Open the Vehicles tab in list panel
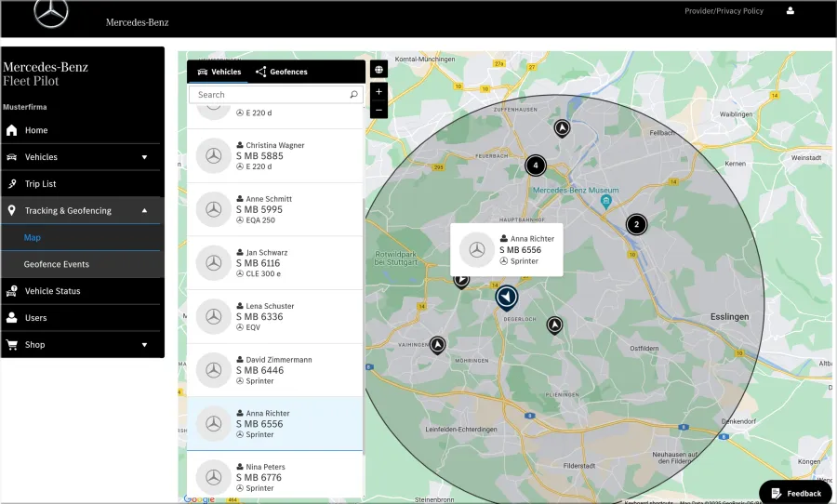The width and height of the screenshot is (837, 504). [219, 72]
